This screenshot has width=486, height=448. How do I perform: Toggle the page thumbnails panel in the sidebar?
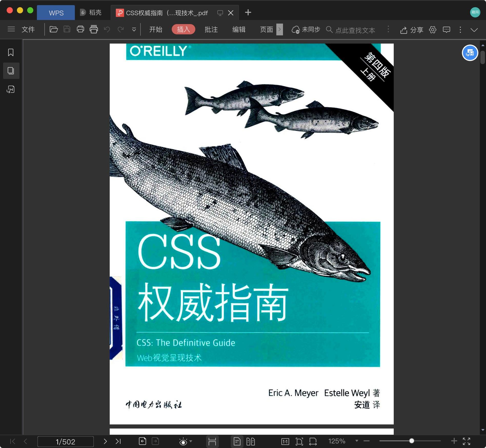11,71
